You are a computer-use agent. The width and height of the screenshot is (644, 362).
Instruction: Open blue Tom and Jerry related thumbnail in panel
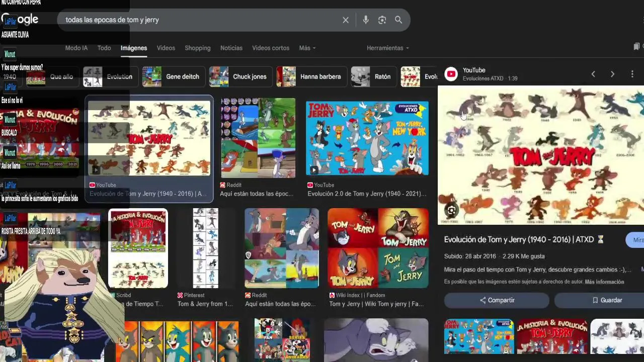479,336
